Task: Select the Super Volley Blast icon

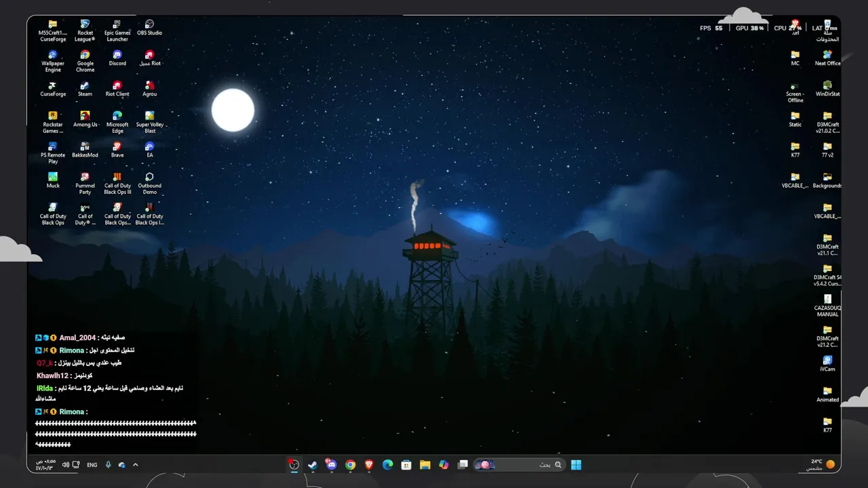Action: pos(150,122)
